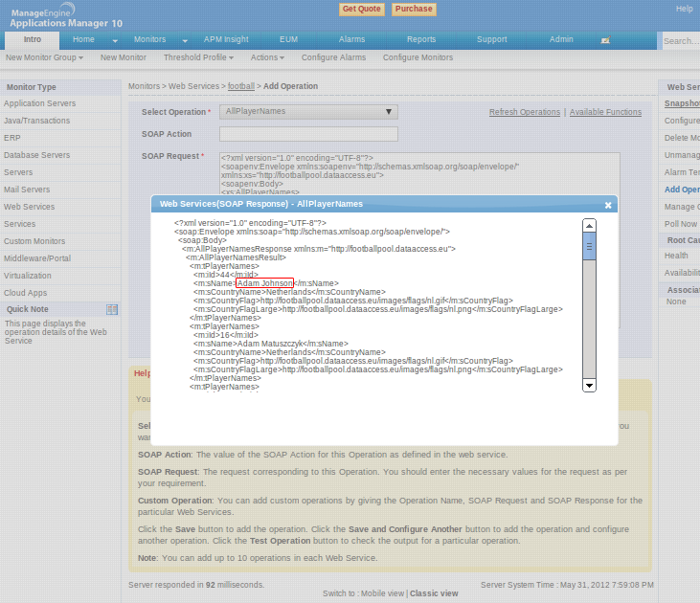Open Available Functions link
Viewport: 700px width, 603px height.
605,112
